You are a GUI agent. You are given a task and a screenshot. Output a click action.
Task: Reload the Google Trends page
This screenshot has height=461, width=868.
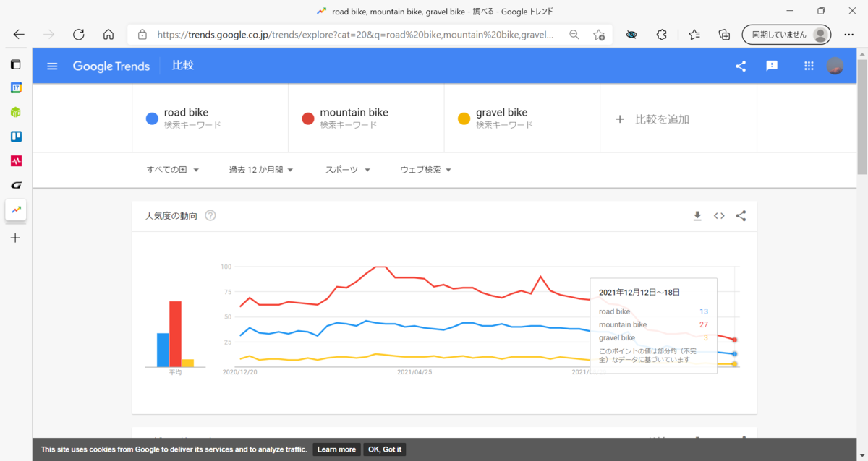click(79, 34)
